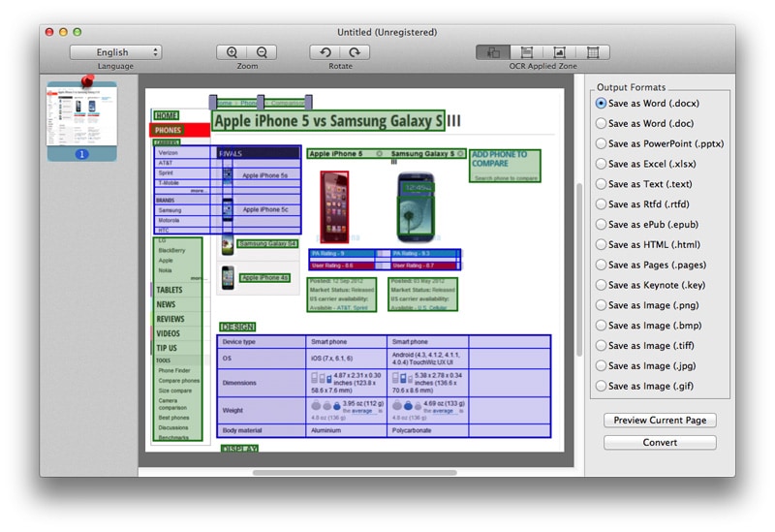Choose the table zone OCR tool

(x=593, y=52)
